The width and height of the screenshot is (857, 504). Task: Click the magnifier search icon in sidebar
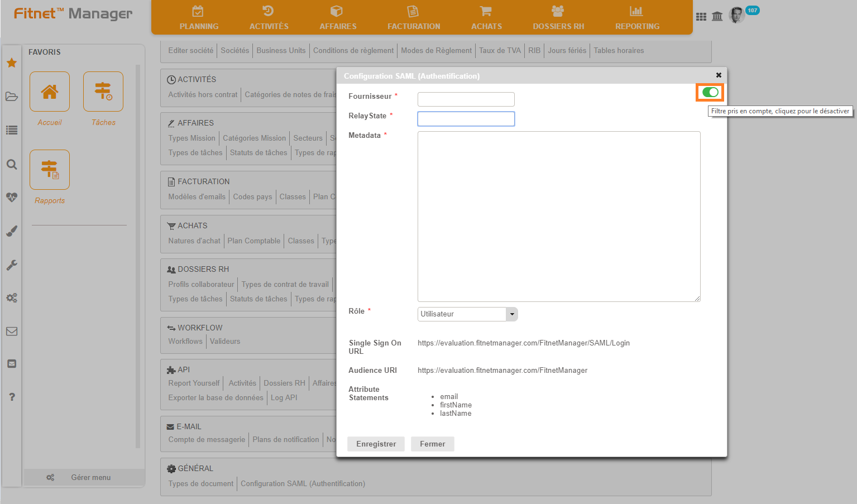(11, 164)
